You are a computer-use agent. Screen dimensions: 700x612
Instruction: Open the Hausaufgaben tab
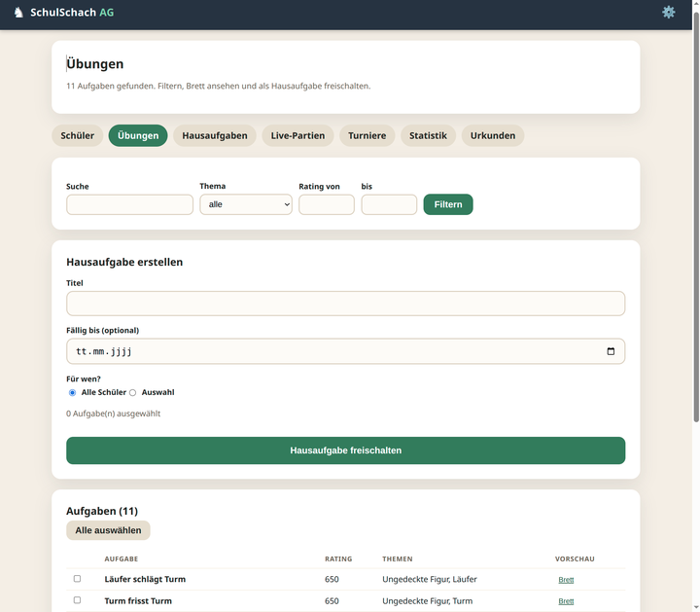tap(215, 135)
